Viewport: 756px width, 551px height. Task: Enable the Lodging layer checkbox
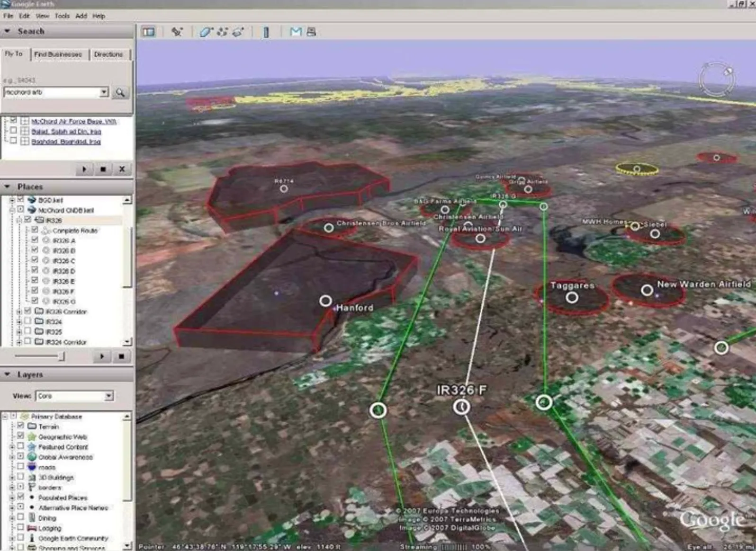click(20, 527)
